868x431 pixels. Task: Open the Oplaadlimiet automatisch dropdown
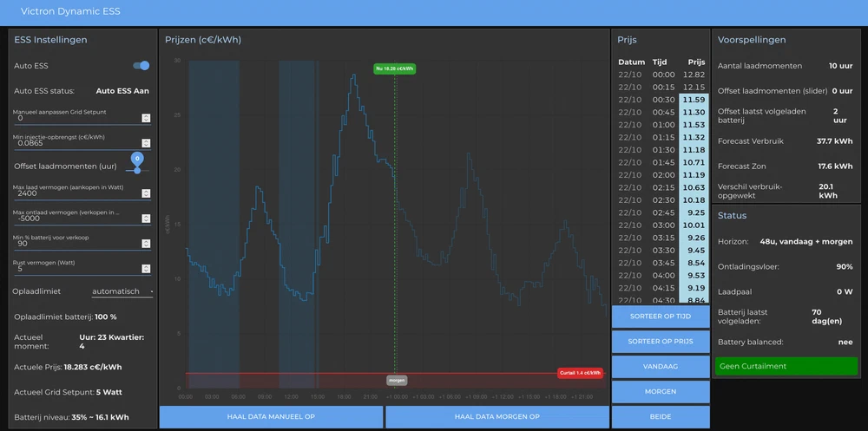(x=122, y=291)
